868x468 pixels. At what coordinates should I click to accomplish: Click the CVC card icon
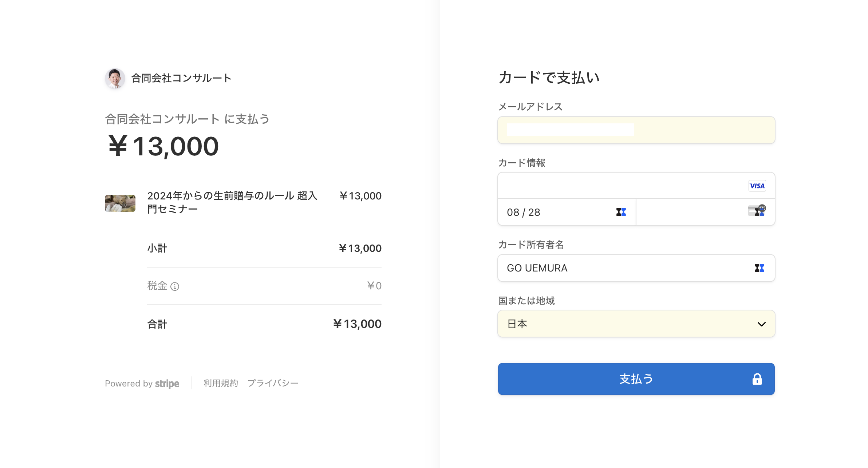click(757, 210)
